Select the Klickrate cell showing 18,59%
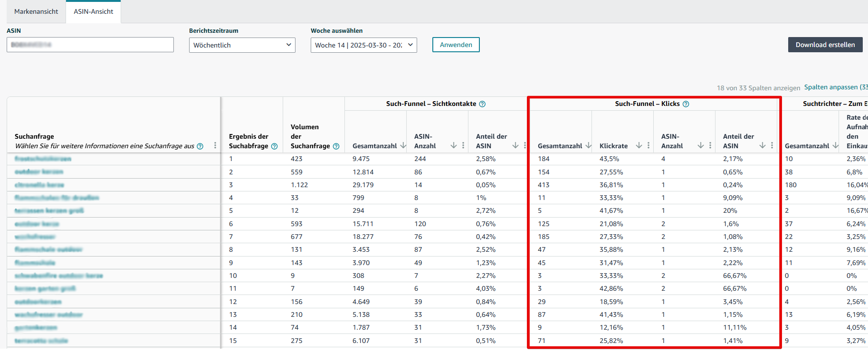 pos(611,302)
